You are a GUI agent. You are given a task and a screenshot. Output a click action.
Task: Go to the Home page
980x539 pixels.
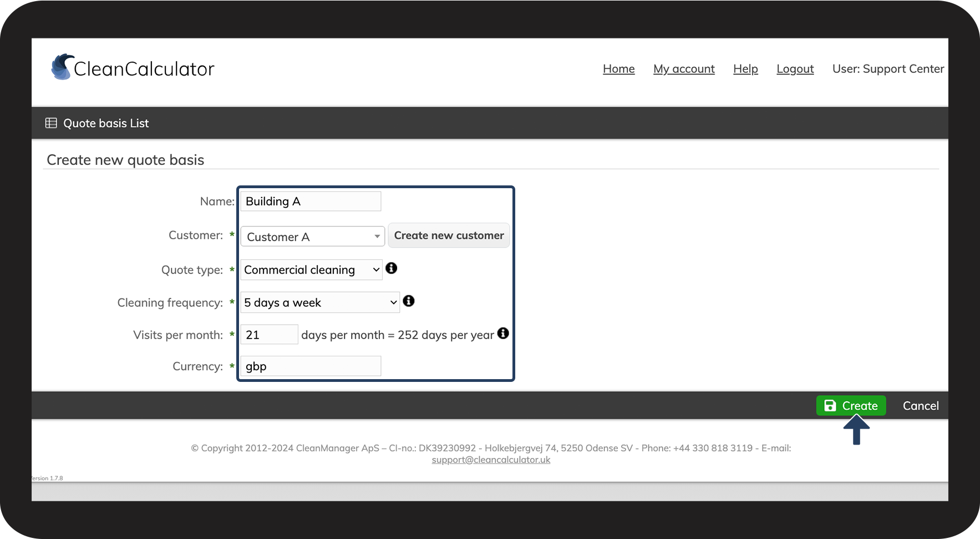[x=619, y=69]
